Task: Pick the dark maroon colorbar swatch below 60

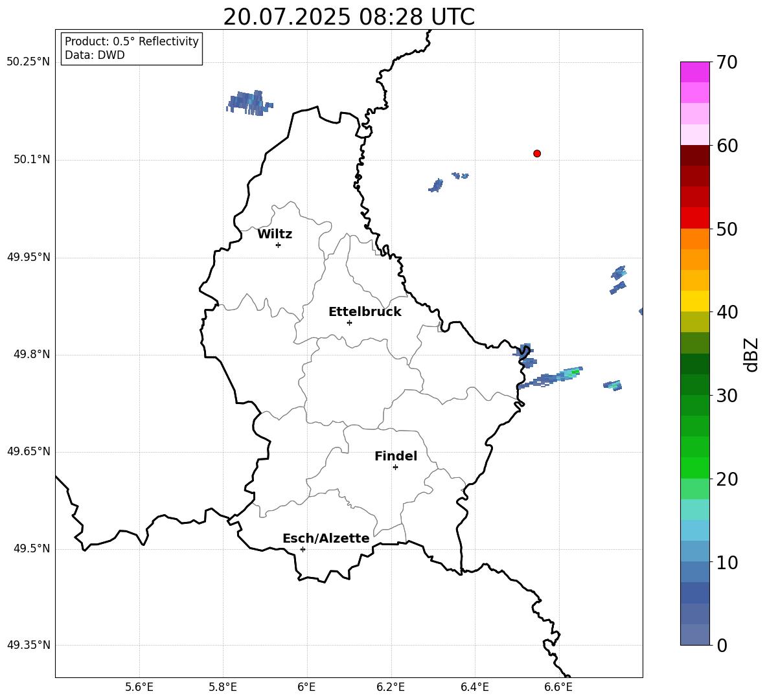Action: coord(694,155)
